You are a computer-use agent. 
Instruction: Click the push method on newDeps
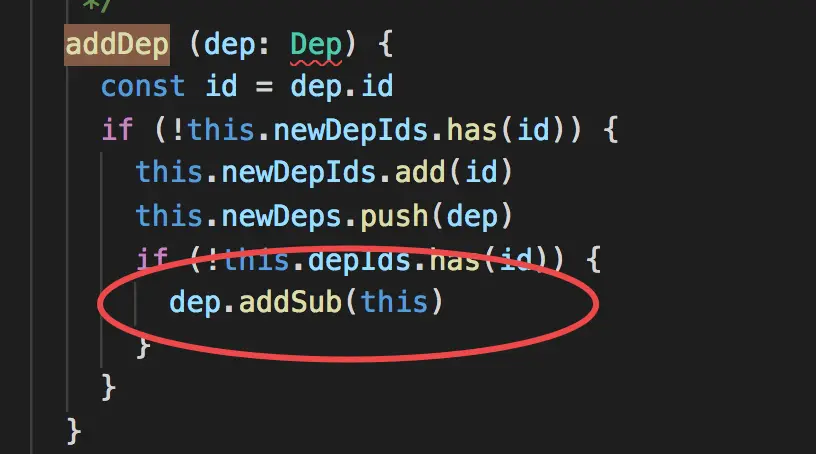(394, 216)
